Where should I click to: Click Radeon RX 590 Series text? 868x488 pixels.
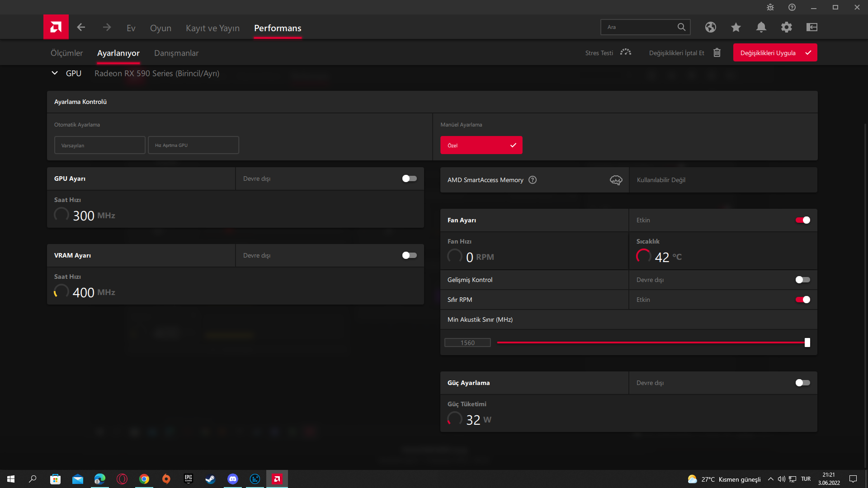(157, 73)
